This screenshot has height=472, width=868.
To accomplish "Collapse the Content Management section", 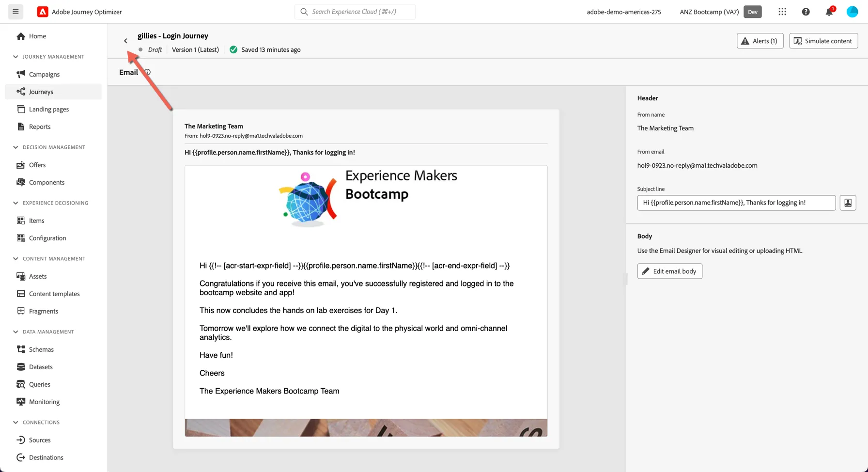I will (15, 259).
